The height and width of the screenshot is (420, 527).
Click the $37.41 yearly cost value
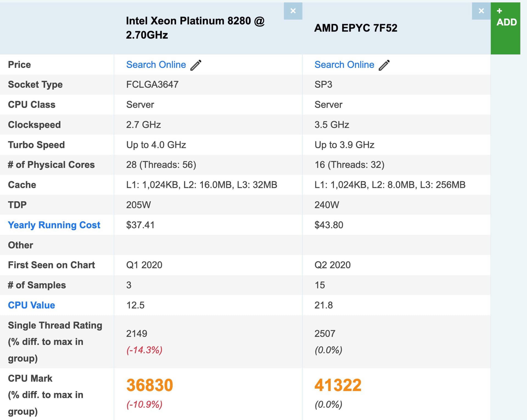coord(140,225)
